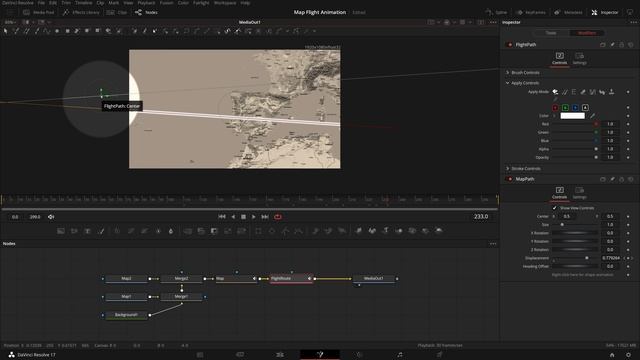
Task: Toggle the Green channel button
Action: (x=565, y=107)
